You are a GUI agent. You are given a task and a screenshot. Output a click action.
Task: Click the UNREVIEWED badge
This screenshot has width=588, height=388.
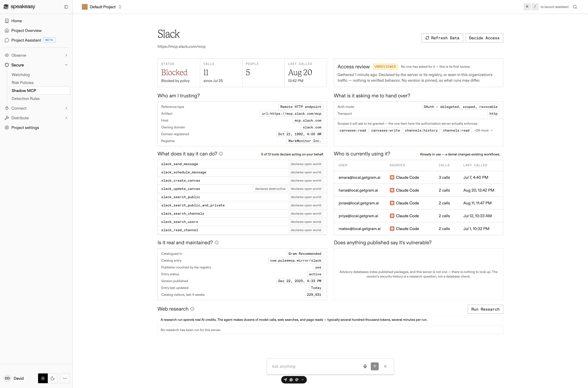(x=385, y=67)
